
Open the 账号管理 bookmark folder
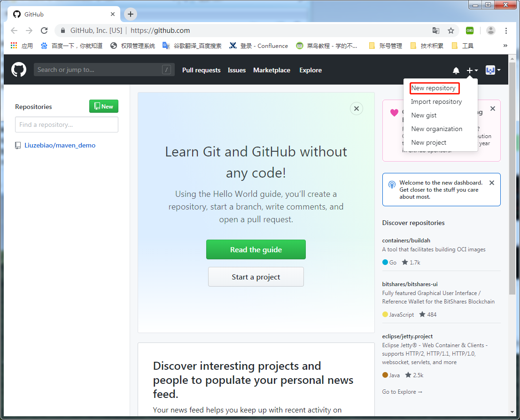pos(385,46)
